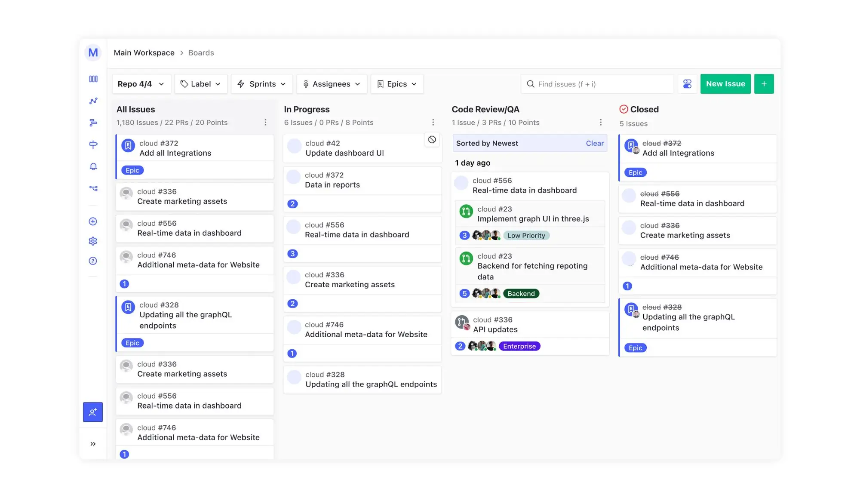
Task: Expand the Sprints filter dropdown
Action: (x=262, y=84)
